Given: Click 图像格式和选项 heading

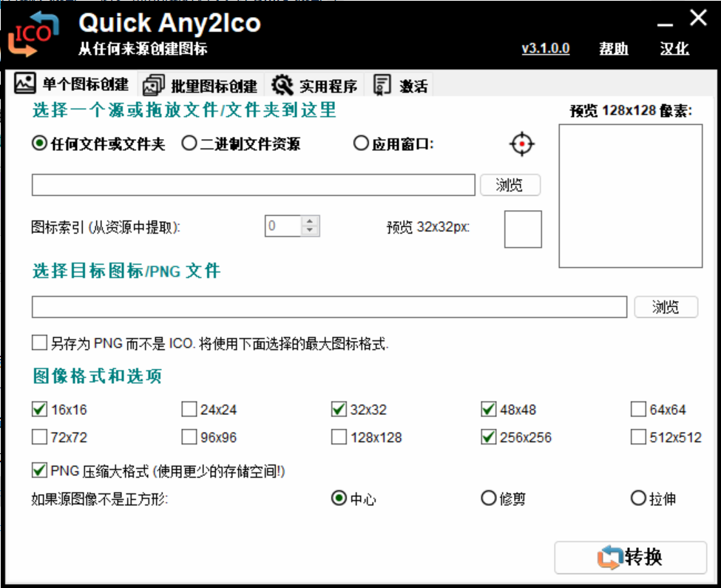Looking at the screenshot, I should 97,376.
